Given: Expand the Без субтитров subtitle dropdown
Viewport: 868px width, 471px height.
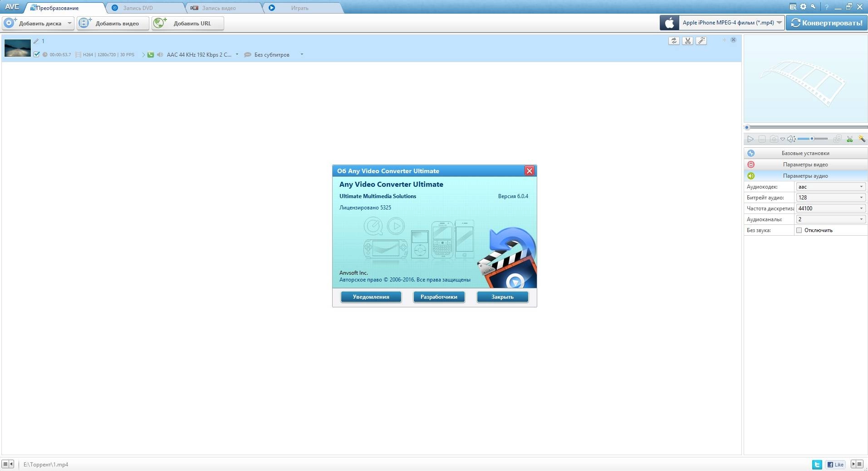Looking at the screenshot, I should tap(302, 54).
